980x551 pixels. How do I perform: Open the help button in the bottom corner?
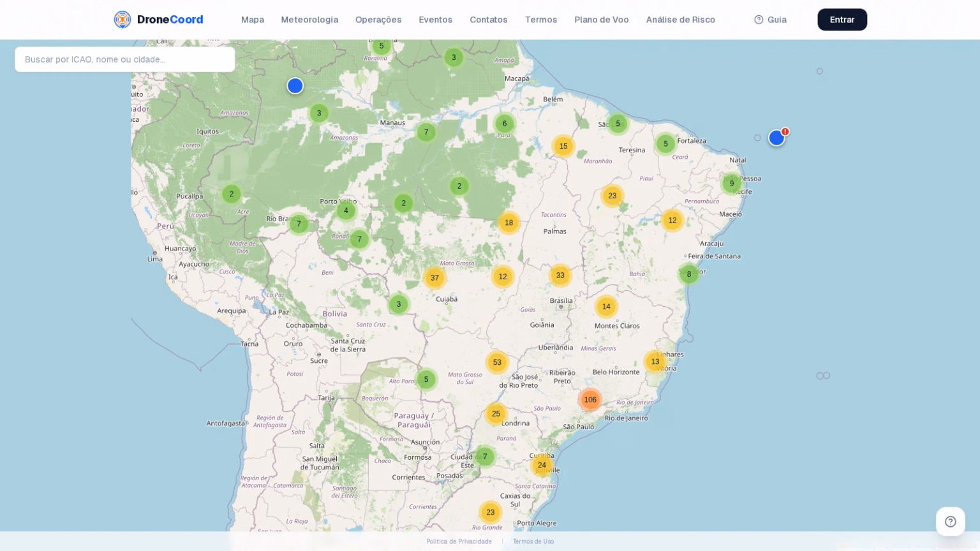click(x=950, y=522)
